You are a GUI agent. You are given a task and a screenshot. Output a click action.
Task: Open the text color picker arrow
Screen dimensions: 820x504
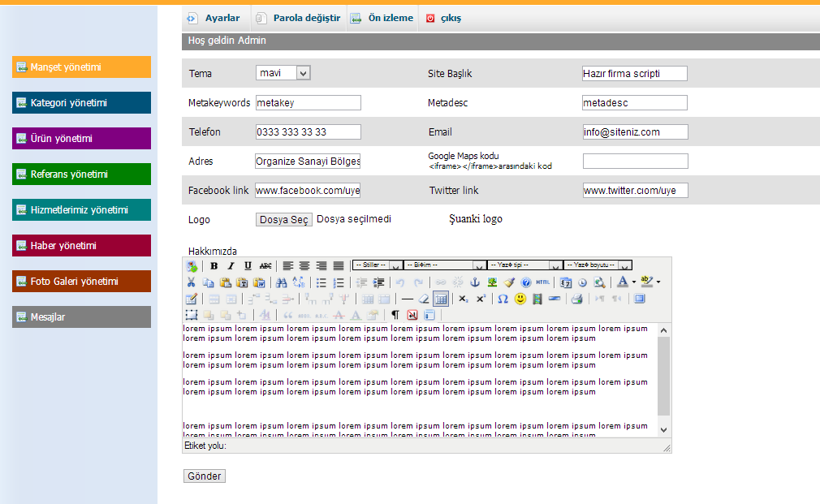[633, 282]
